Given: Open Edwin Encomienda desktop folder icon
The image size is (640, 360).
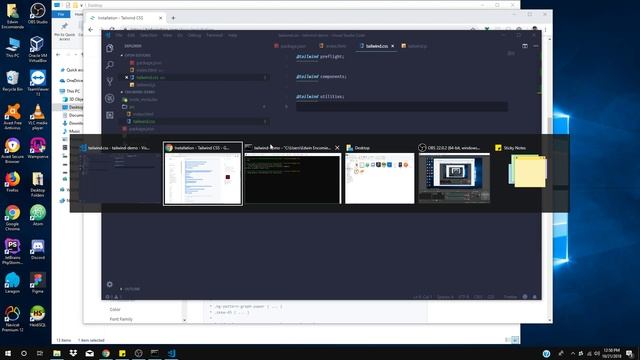Looking at the screenshot, I should (13, 16).
